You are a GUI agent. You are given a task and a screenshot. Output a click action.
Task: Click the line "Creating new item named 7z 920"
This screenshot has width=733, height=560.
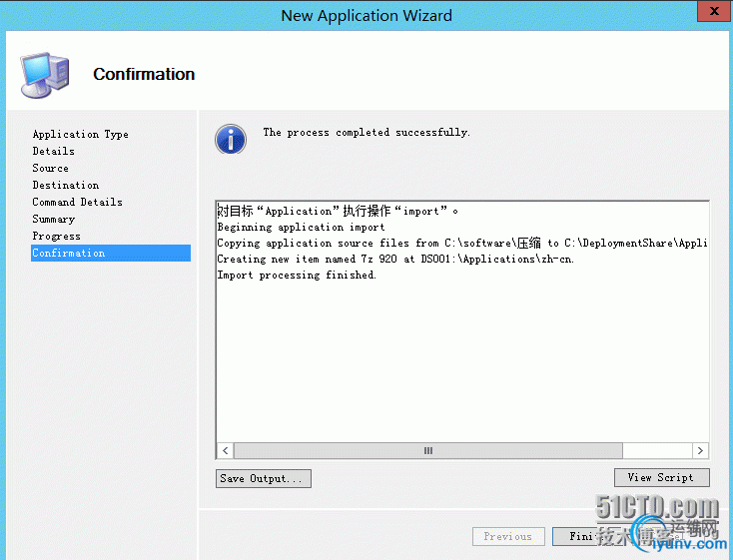(x=395, y=259)
